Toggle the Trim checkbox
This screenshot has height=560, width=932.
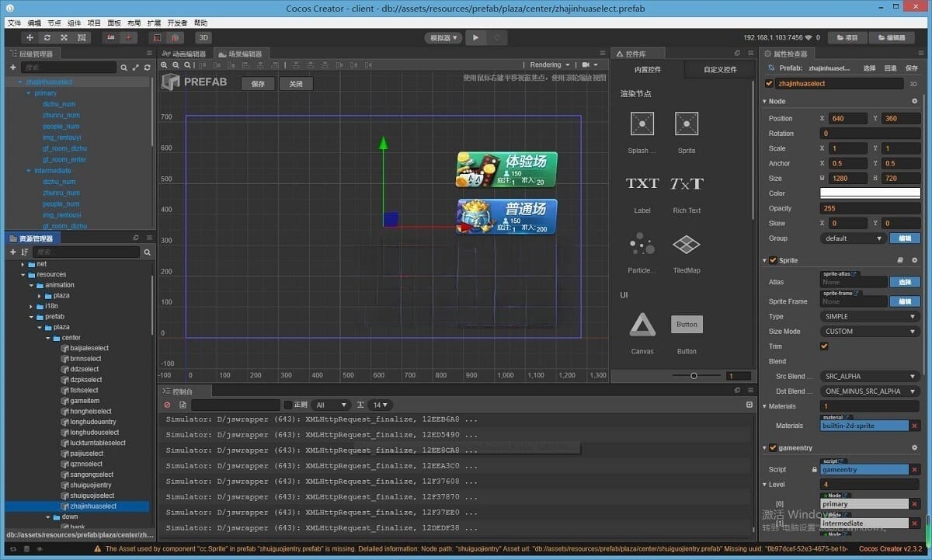[x=824, y=346]
